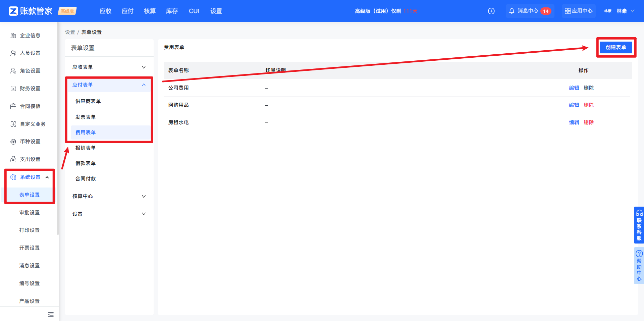Delete the 网购用品 form
The height and width of the screenshot is (321, 644).
(x=589, y=105)
